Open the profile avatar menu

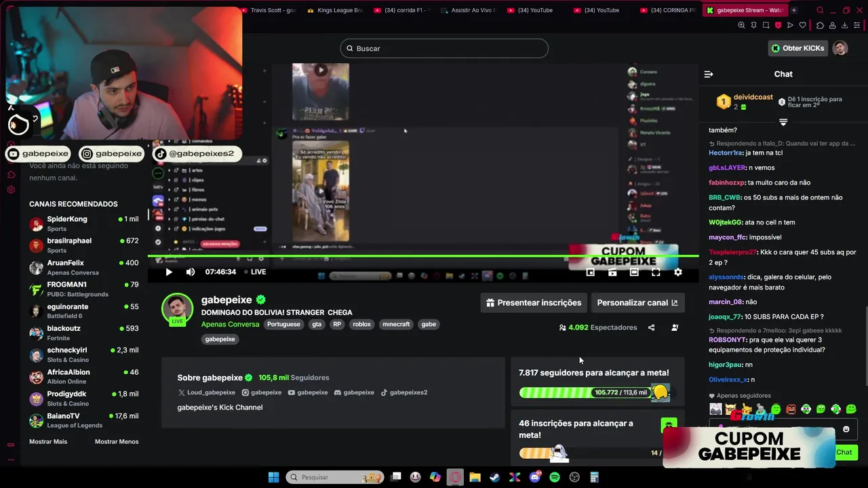pyautogui.click(x=840, y=48)
